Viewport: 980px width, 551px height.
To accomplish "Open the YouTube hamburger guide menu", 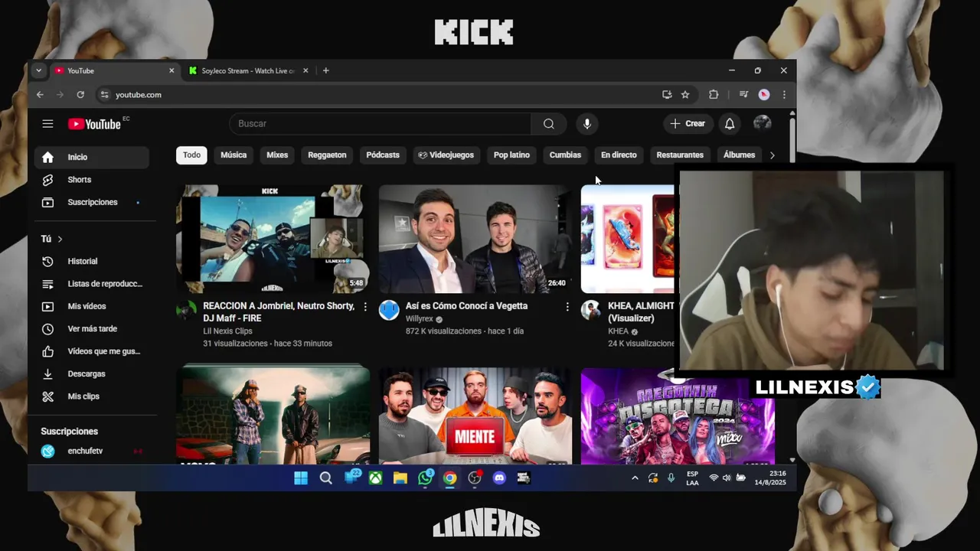I will pyautogui.click(x=47, y=124).
